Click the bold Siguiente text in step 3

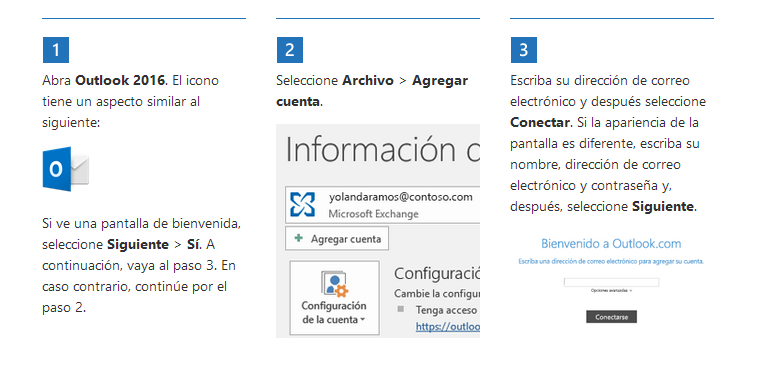pyautogui.click(x=663, y=207)
